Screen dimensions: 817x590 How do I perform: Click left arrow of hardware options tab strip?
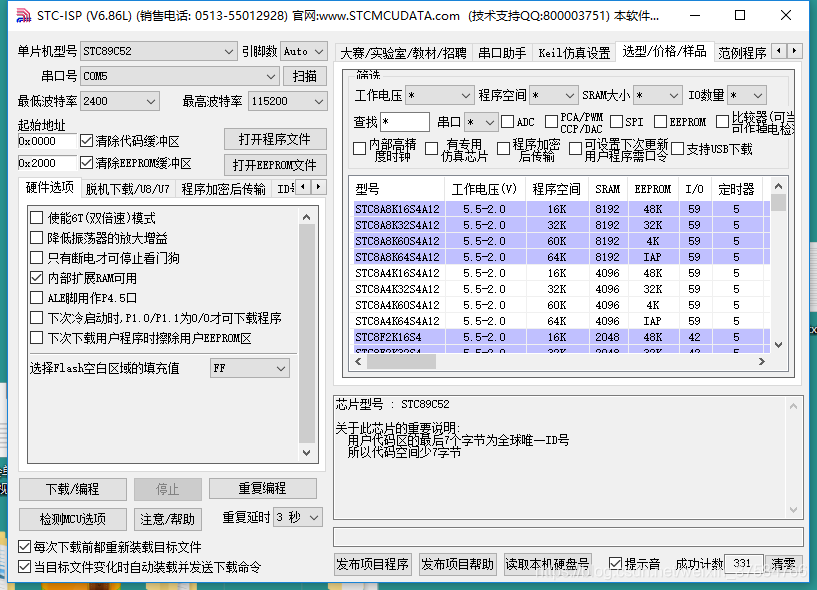click(x=303, y=187)
